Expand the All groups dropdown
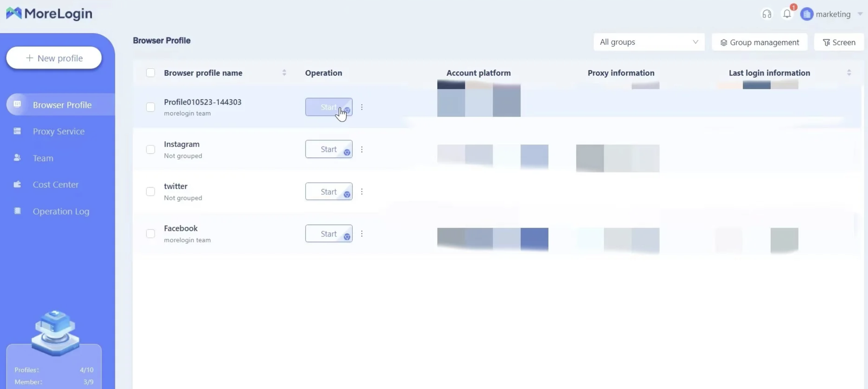Screen dimensions: 868x389 tap(649, 42)
